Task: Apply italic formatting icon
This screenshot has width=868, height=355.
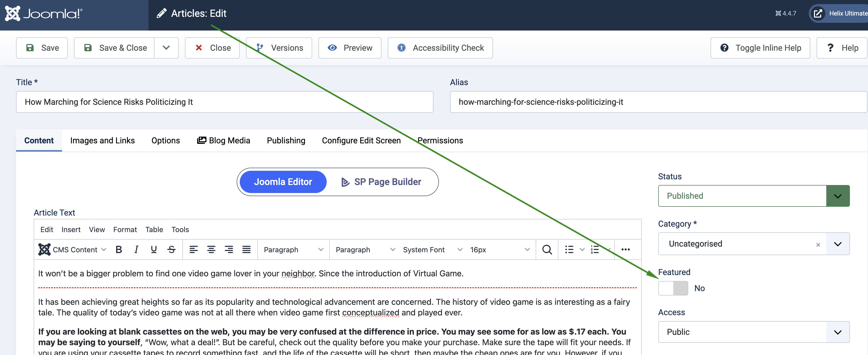Action: pos(136,249)
